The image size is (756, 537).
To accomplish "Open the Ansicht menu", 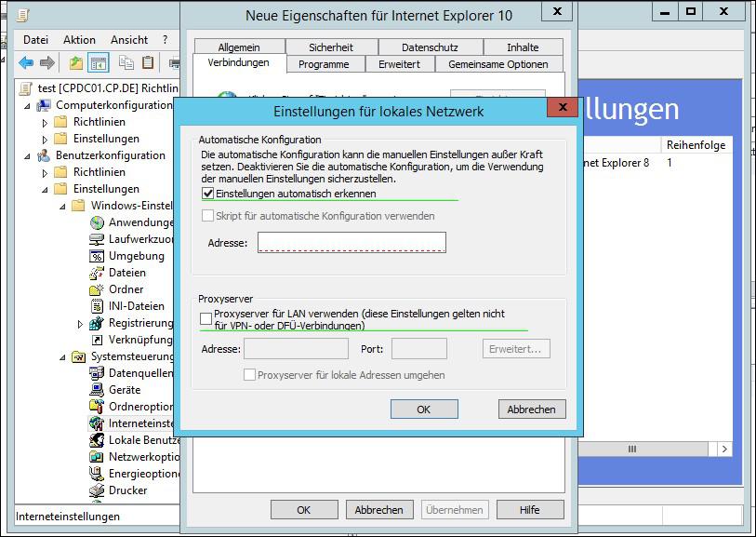I will (129, 40).
